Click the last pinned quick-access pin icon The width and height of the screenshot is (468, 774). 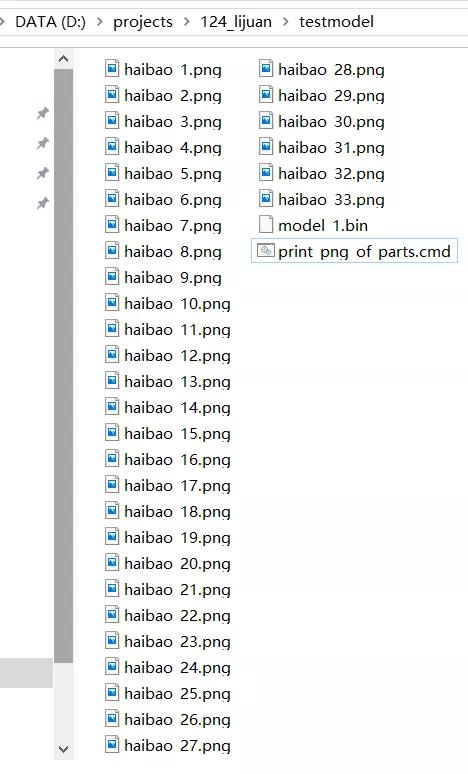coord(43,202)
